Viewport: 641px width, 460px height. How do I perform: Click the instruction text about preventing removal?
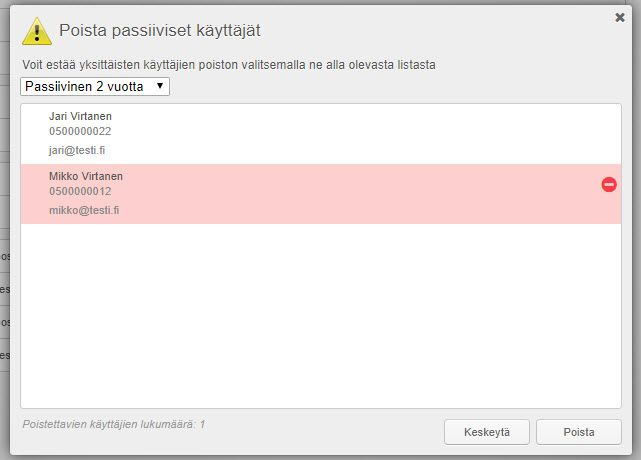click(229, 65)
